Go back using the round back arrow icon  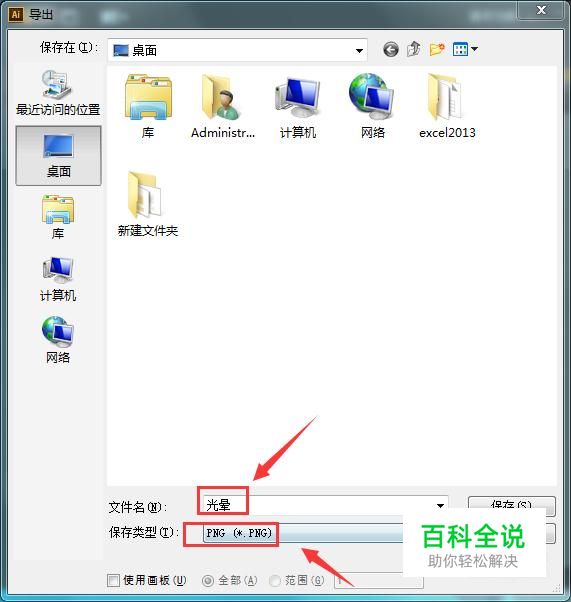(x=391, y=50)
